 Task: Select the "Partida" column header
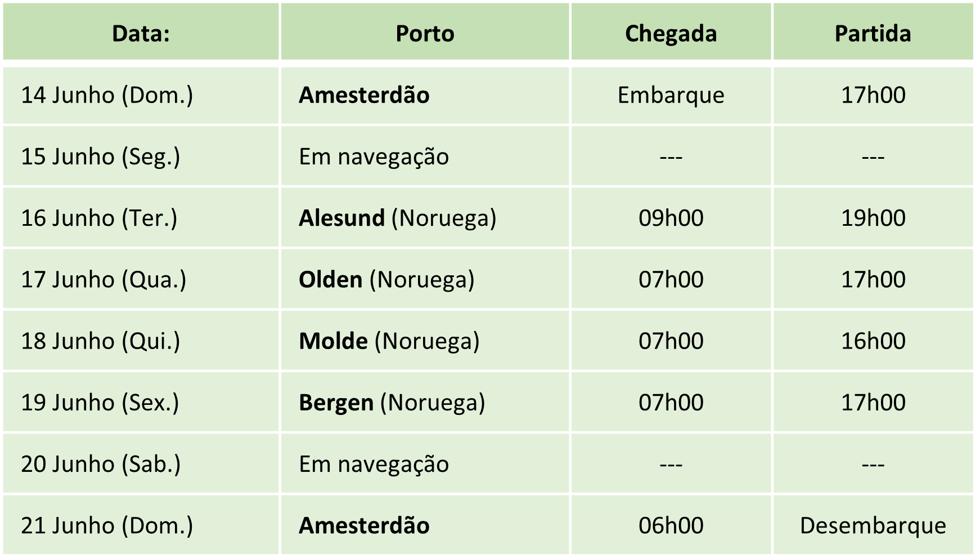click(873, 33)
